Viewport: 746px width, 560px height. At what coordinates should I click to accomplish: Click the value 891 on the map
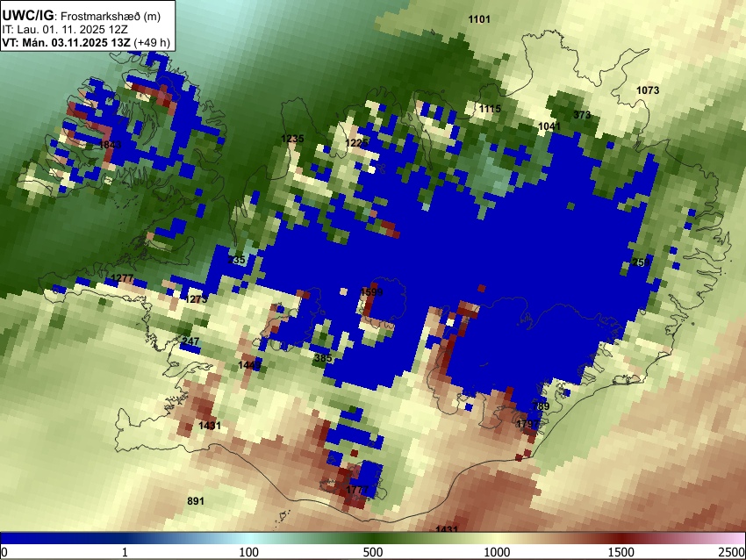196,501
